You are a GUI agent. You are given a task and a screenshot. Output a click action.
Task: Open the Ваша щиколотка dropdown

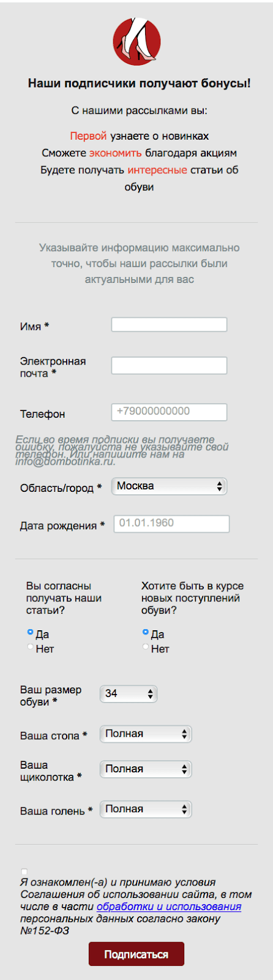point(146,769)
